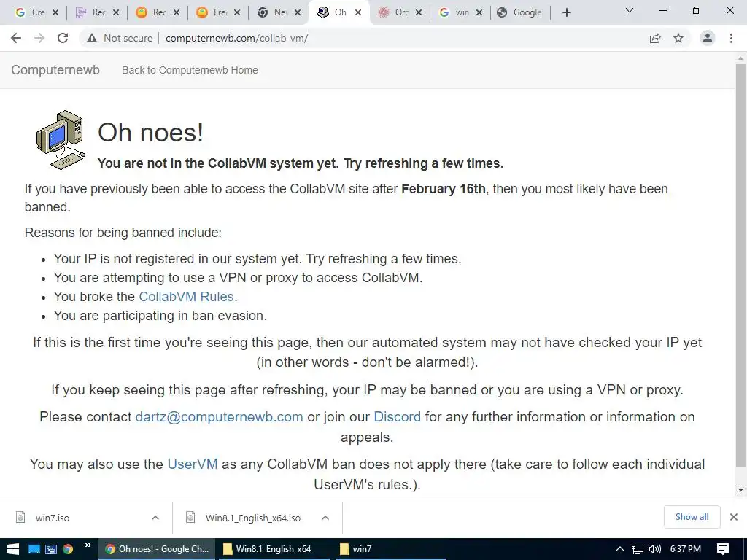Screen dimensions: 747x560
Task: Open Win8.1_English_x64 folder in taskbar
Action: (x=274, y=549)
